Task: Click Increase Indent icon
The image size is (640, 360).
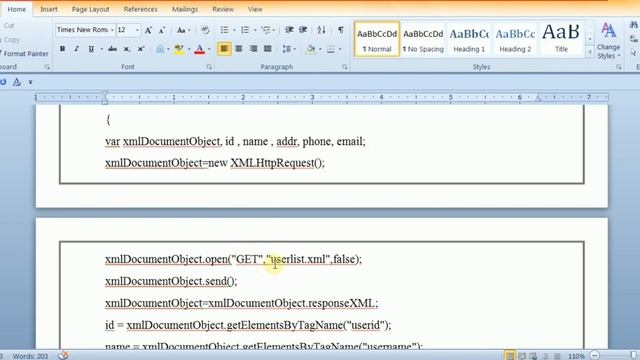Action: 303,30
